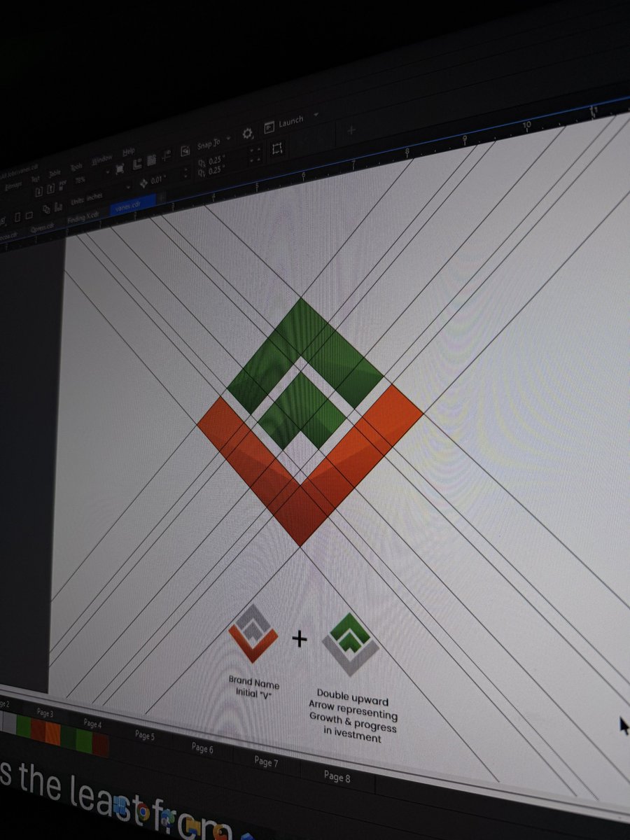Switch to the Finding X.cdr document tab
Viewport: 630px width, 840px height.
83,218
